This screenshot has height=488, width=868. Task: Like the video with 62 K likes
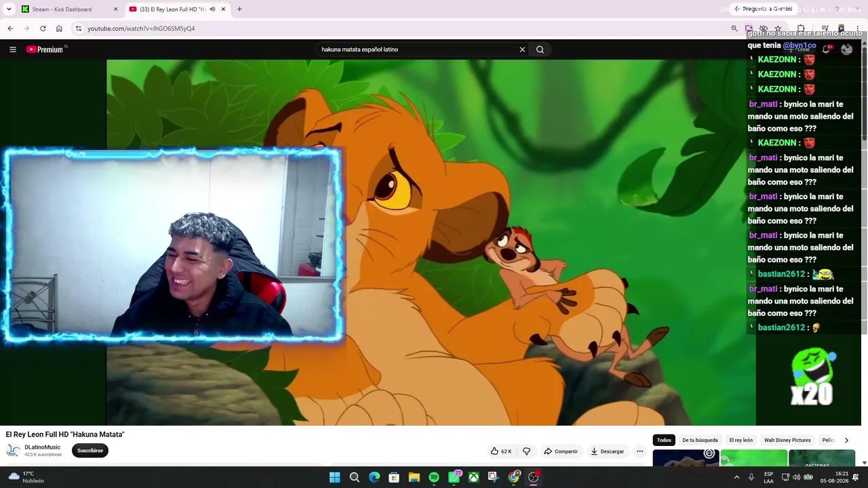501,451
